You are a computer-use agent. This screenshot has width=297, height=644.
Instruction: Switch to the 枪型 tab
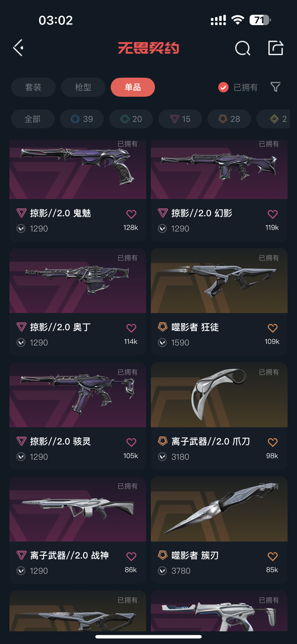[83, 87]
